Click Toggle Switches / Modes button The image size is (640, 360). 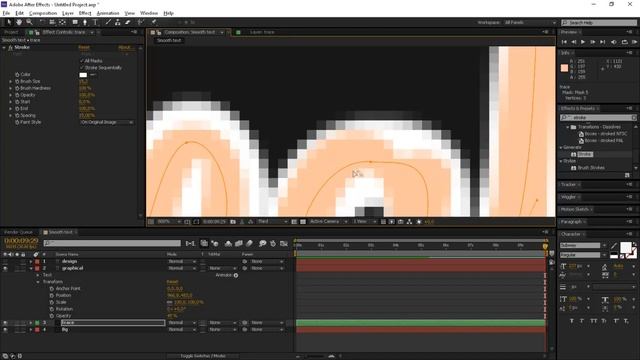pos(202,356)
